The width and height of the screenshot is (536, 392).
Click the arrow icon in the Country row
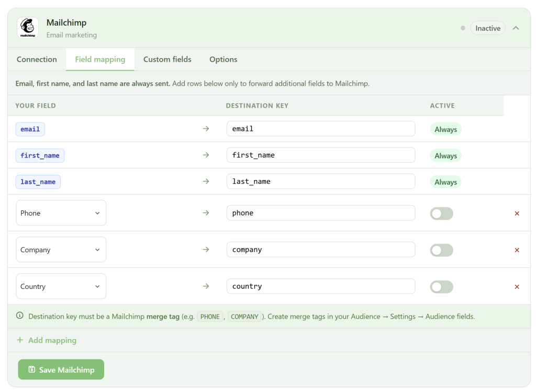(206, 286)
